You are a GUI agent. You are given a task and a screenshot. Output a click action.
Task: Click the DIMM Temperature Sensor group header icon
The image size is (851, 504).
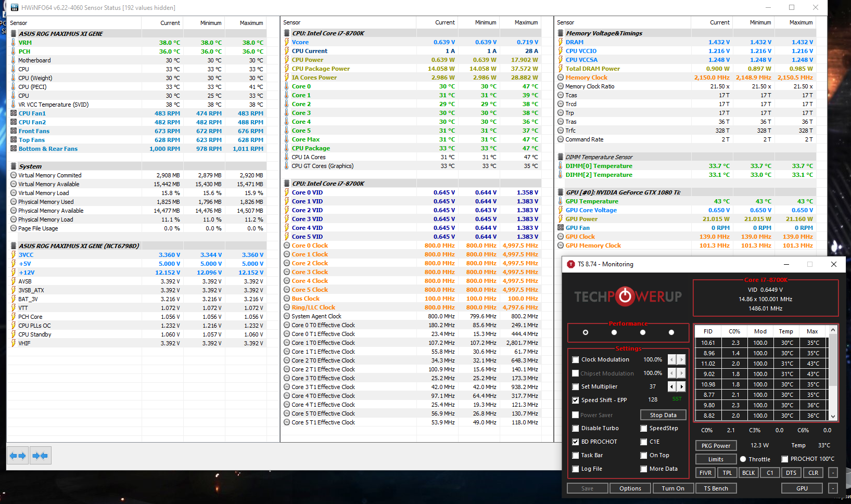coord(561,157)
